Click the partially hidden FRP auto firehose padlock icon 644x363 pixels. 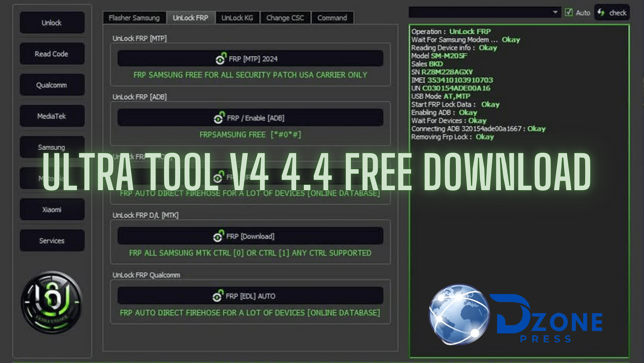[x=218, y=177]
